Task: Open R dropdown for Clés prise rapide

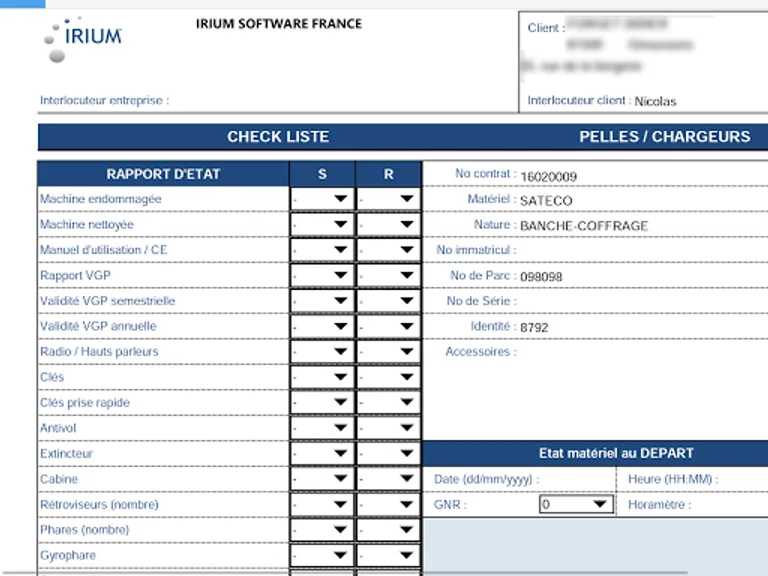Action: 388,403
